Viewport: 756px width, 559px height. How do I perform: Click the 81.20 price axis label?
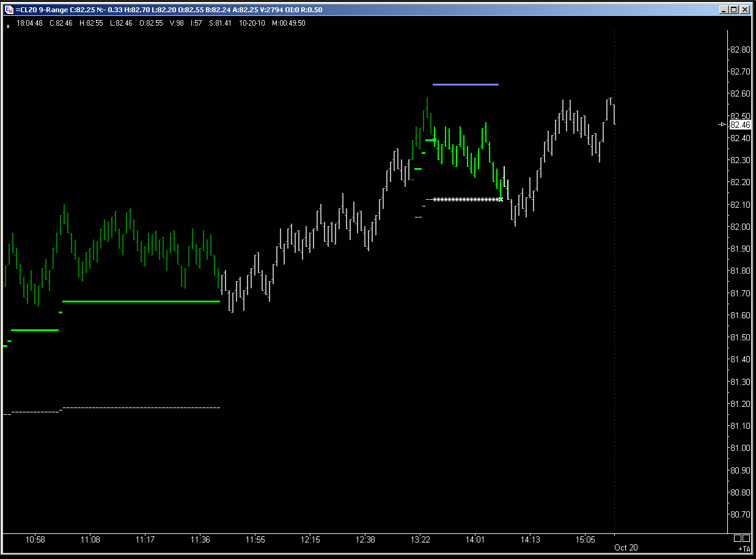pyautogui.click(x=740, y=404)
